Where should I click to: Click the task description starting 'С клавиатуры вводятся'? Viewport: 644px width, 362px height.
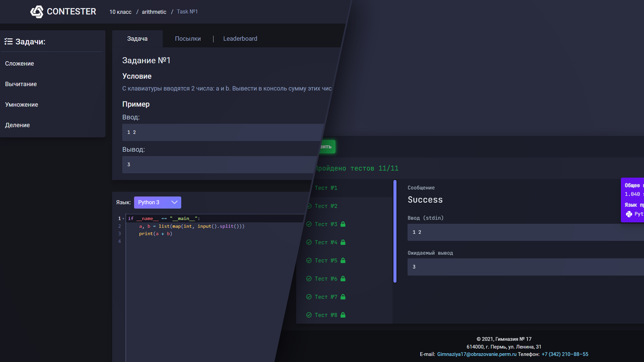click(227, 88)
